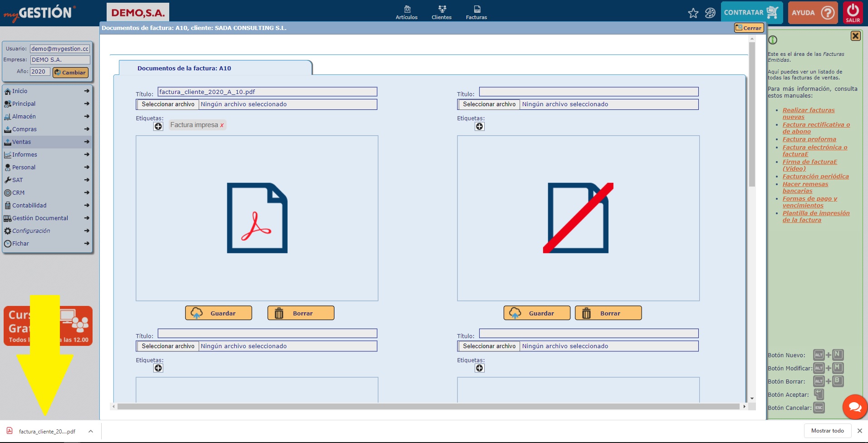Click the vertical scrollbar of documents panel
Viewport: 868px width, 443px height.
coord(752,113)
